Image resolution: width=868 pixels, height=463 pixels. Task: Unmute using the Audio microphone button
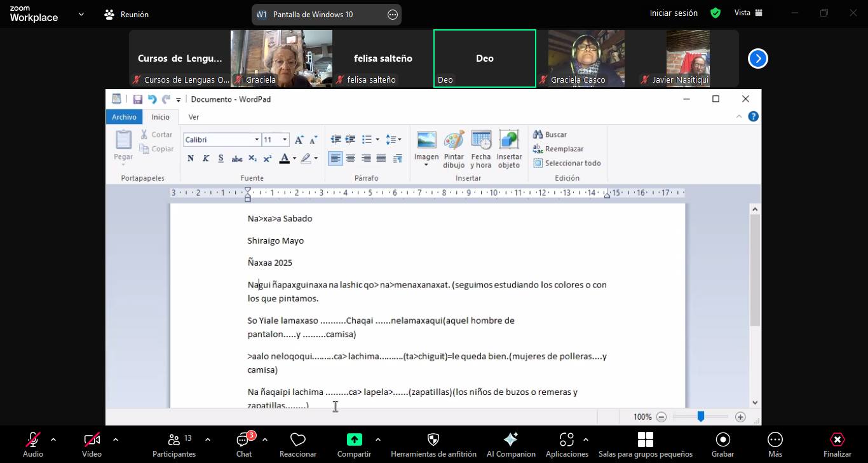(x=33, y=440)
